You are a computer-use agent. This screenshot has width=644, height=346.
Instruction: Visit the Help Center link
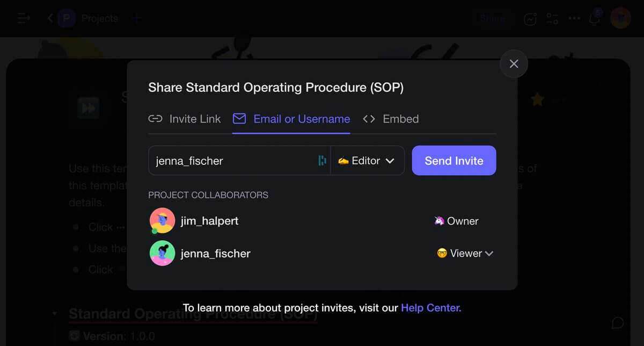pyautogui.click(x=431, y=307)
